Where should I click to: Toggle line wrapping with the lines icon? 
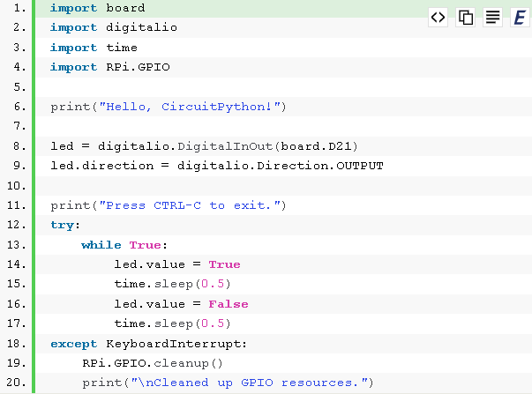(x=492, y=17)
